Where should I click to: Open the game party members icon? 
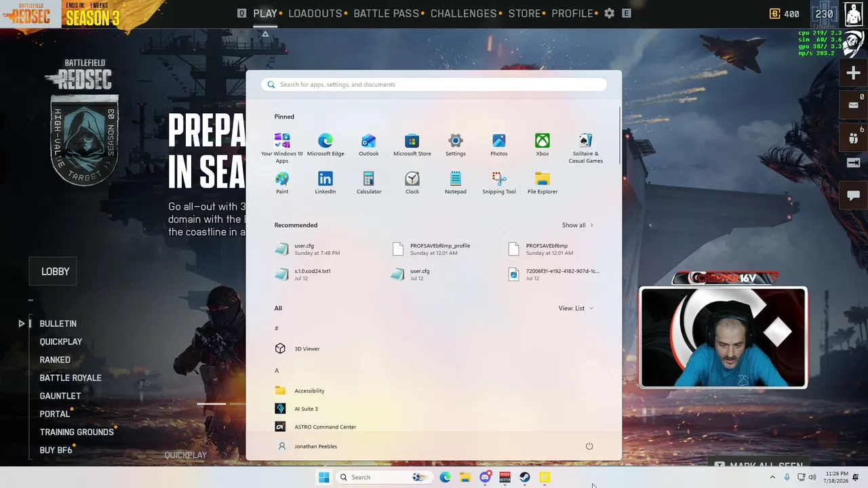(x=853, y=137)
